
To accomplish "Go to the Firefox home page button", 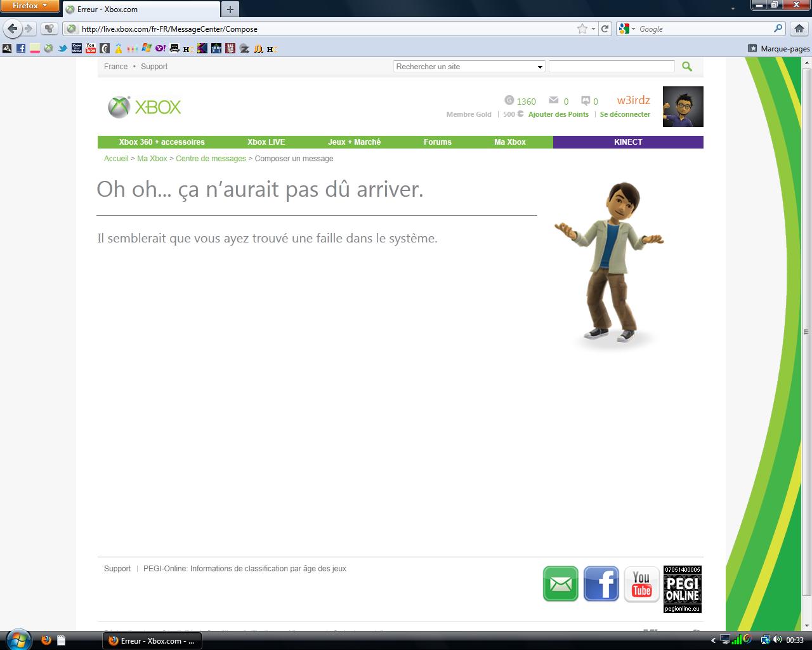I will (799, 29).
